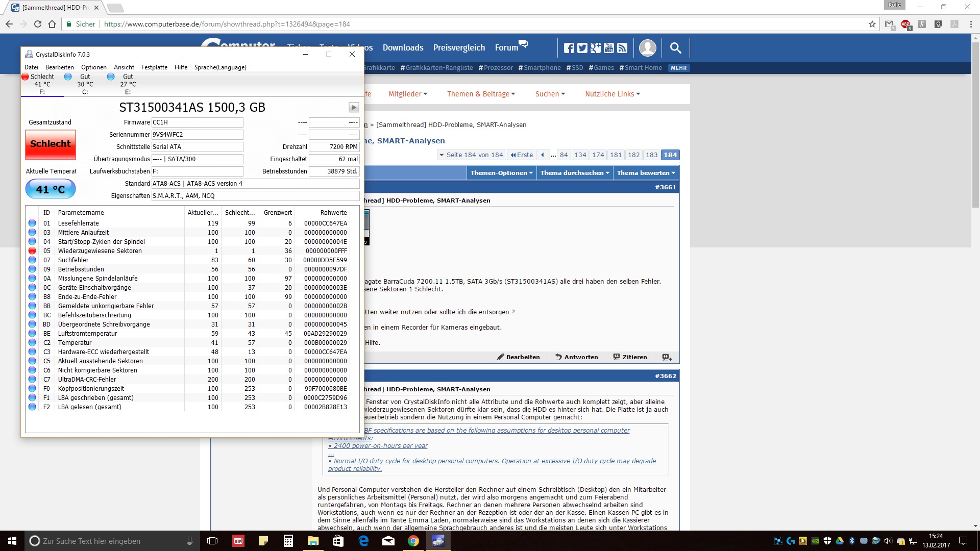Click the Antworten button

pyautogui.click(x=576, y=357)
